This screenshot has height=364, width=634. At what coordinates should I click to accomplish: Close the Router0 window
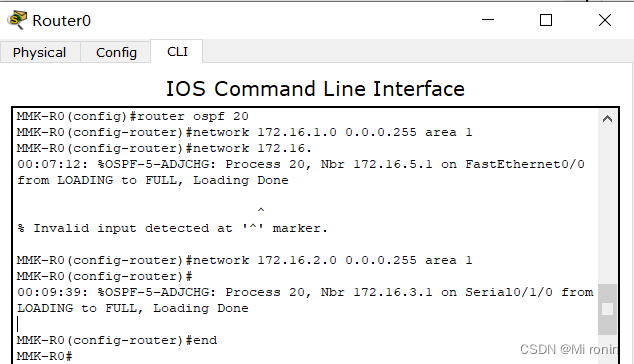(605, 20)
